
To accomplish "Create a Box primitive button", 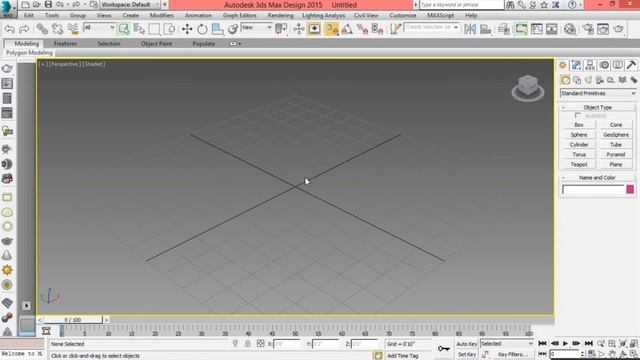I will click(x=579, y=125).
